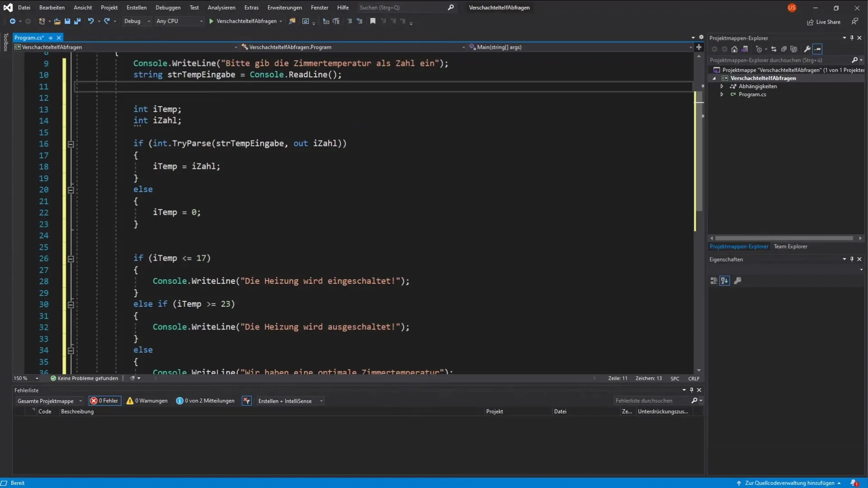The width and height of the screenshot is (868, 488).
Task: Open the Debuggen menu
Action: coord(168,8)
